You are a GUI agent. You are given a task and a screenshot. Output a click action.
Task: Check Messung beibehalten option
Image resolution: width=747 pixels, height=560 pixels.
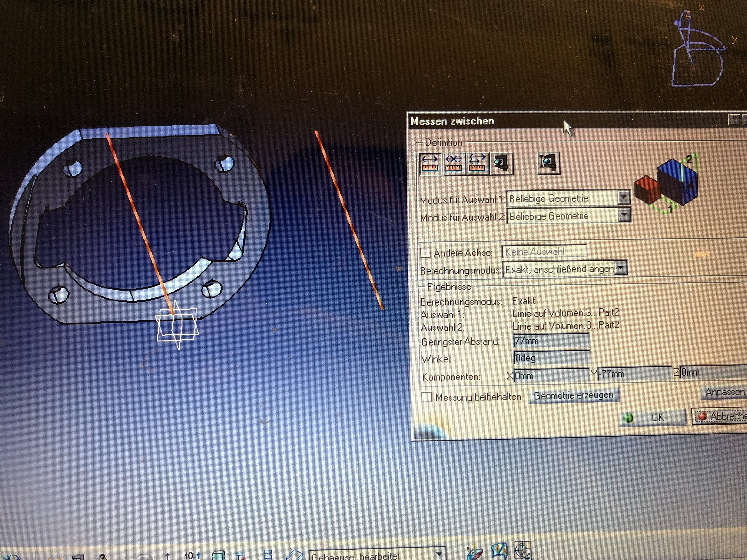[427, 397]
